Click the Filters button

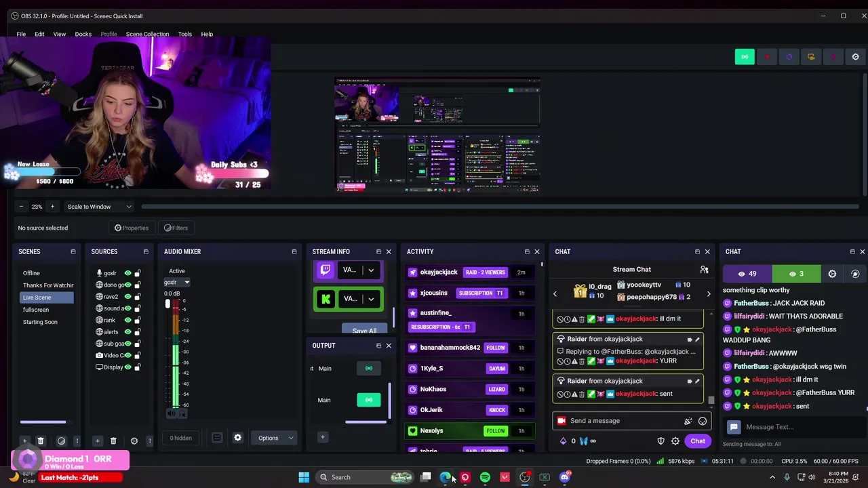(x=176, y=228)
